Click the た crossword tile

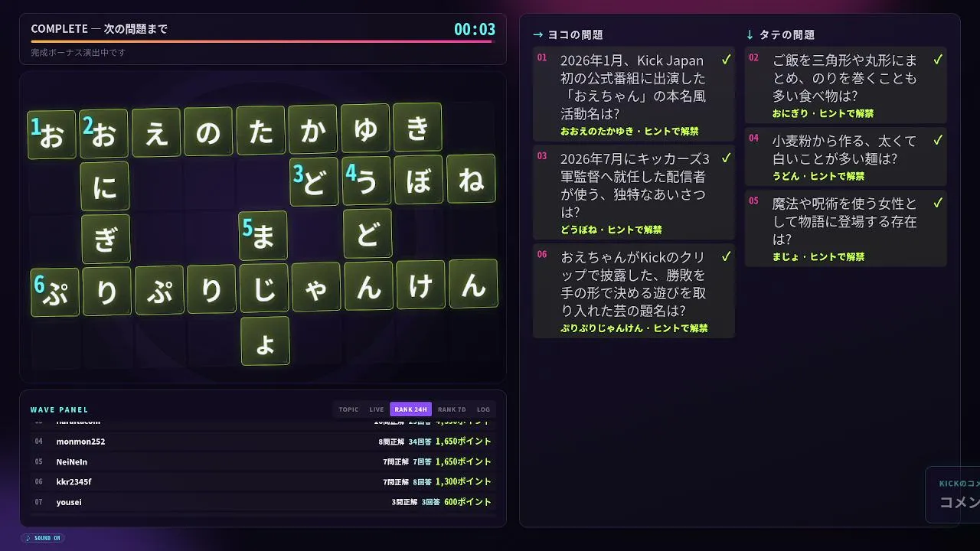click(261, 131)
